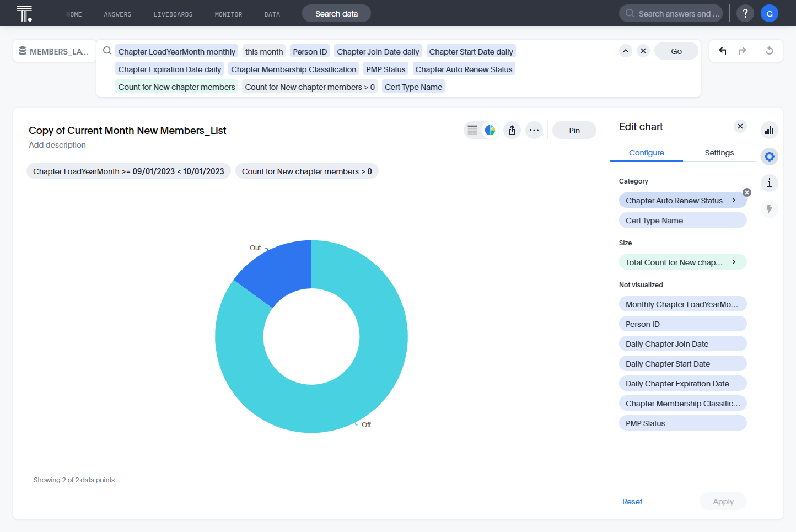Screen dimensions: 796x532
Task: Open the Liveboards menu item
Action: pos(173,14)
